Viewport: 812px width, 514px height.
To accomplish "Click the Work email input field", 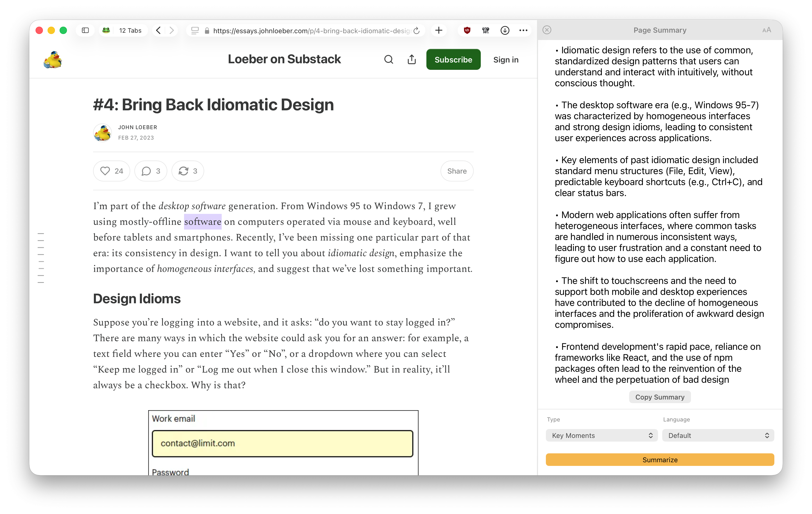I will click(283, 443).
